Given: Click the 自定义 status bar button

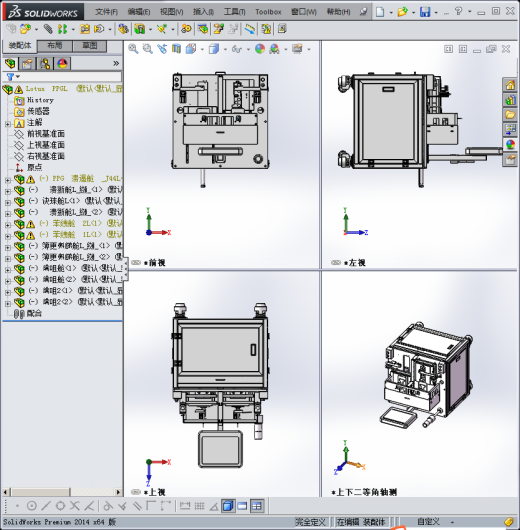Looking at the screenshot, I should point(428,522).
